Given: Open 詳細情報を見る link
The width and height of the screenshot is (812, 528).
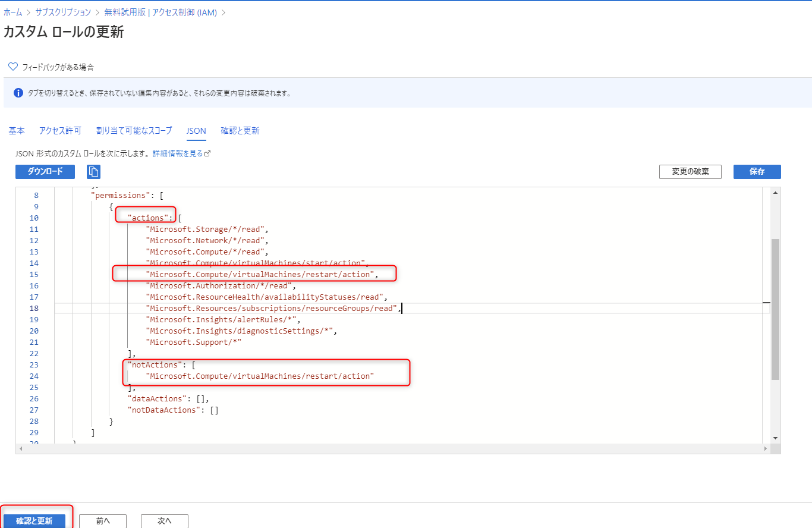Looking at the screenshot, I should click(x=178, y=153).
